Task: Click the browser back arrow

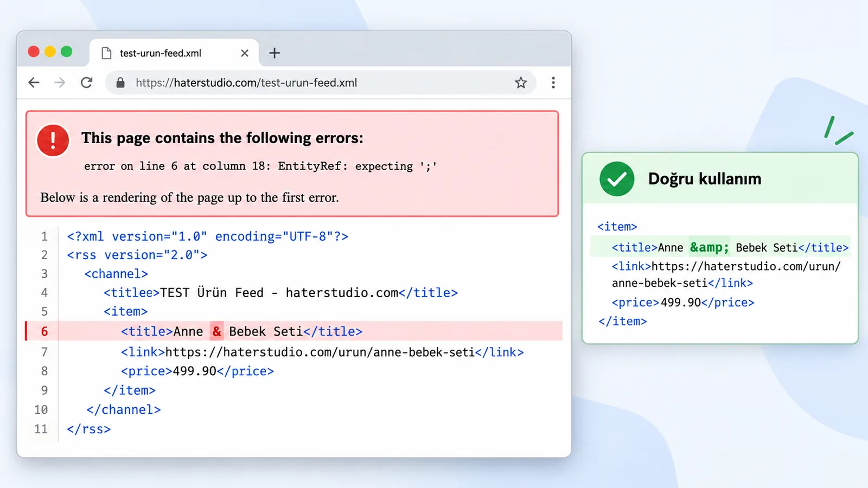Action: pyautogui.click(x=34, y=82)
